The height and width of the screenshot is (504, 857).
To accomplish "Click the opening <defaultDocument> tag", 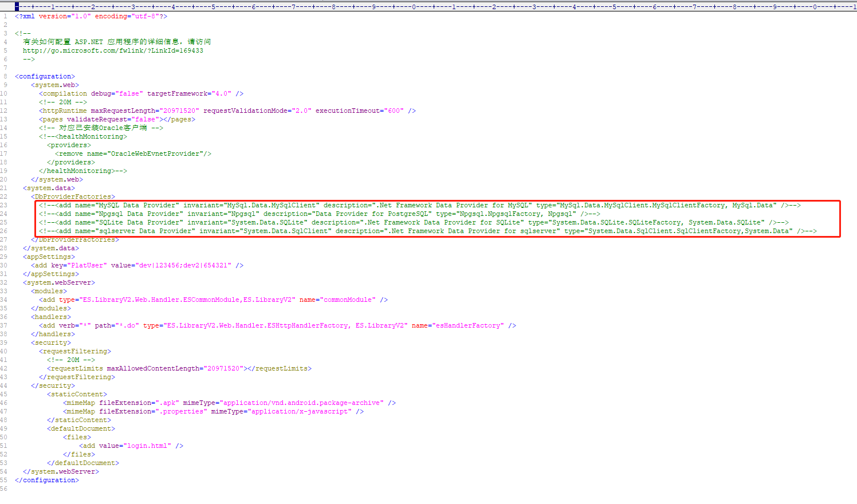I will click(x=81, y=428).
